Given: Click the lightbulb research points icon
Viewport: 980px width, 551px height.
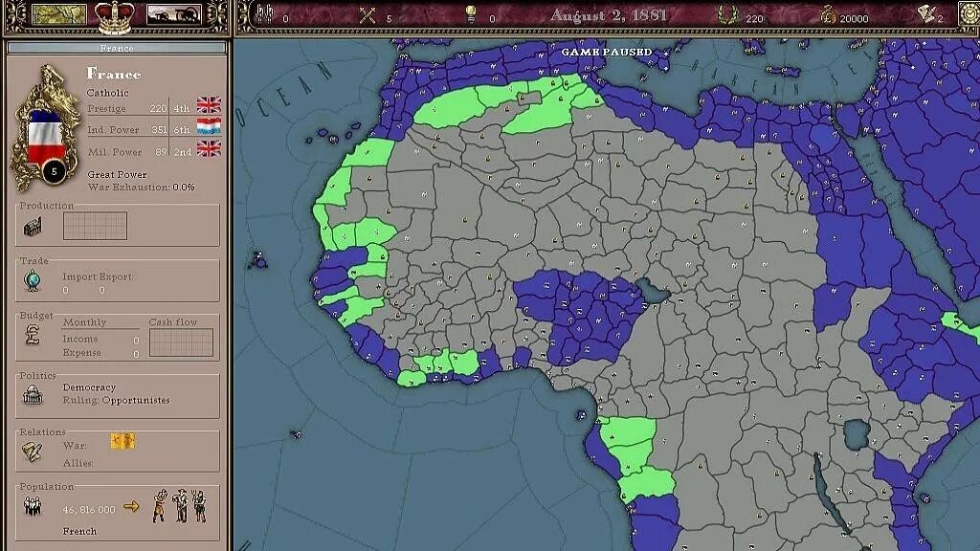Looking at the screenshot, I should point(471,14).
